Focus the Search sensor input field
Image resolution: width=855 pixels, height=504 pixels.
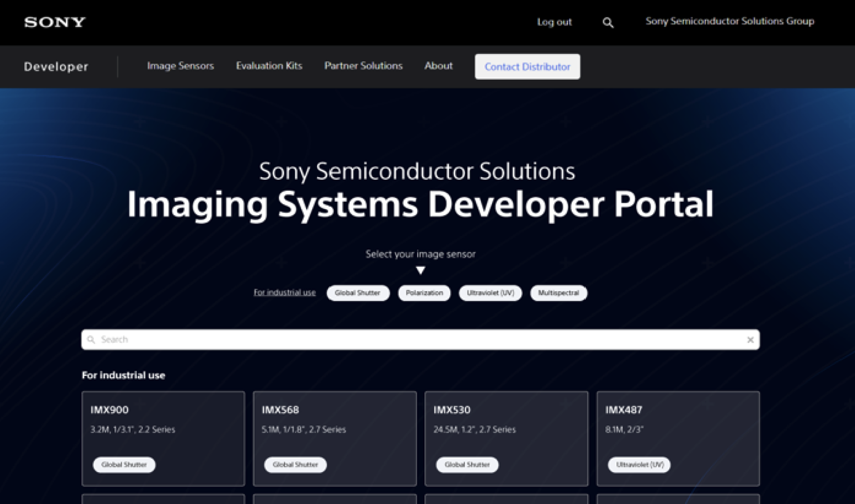(x=421, y=339)
